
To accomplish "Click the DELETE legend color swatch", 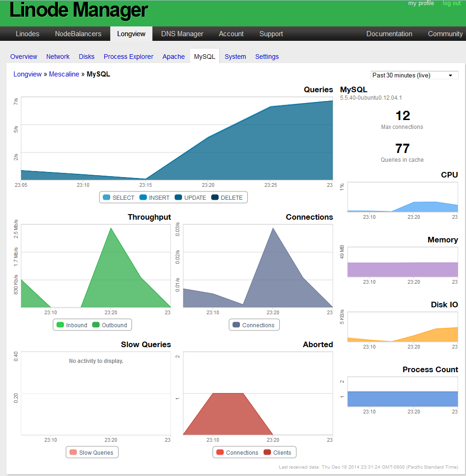I will [x=215, y=197].
